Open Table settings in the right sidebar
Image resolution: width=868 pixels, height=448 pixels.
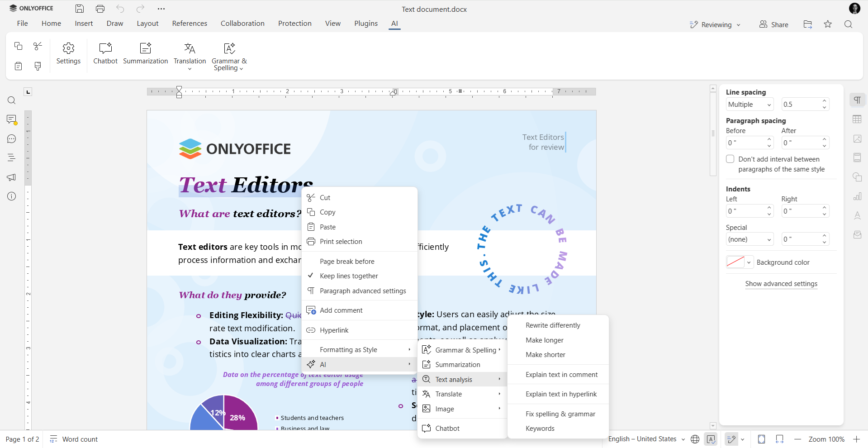pyautogui.click(x=857, y=119)
